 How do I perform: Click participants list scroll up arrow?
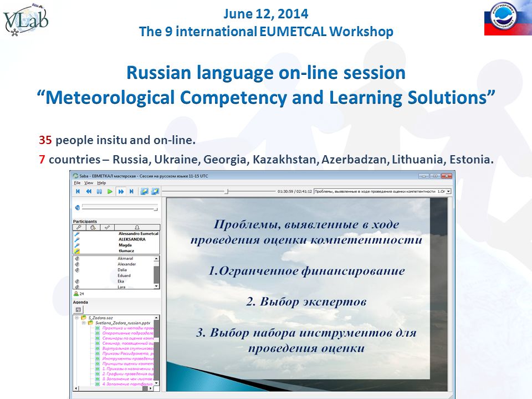tap(156, 259)
